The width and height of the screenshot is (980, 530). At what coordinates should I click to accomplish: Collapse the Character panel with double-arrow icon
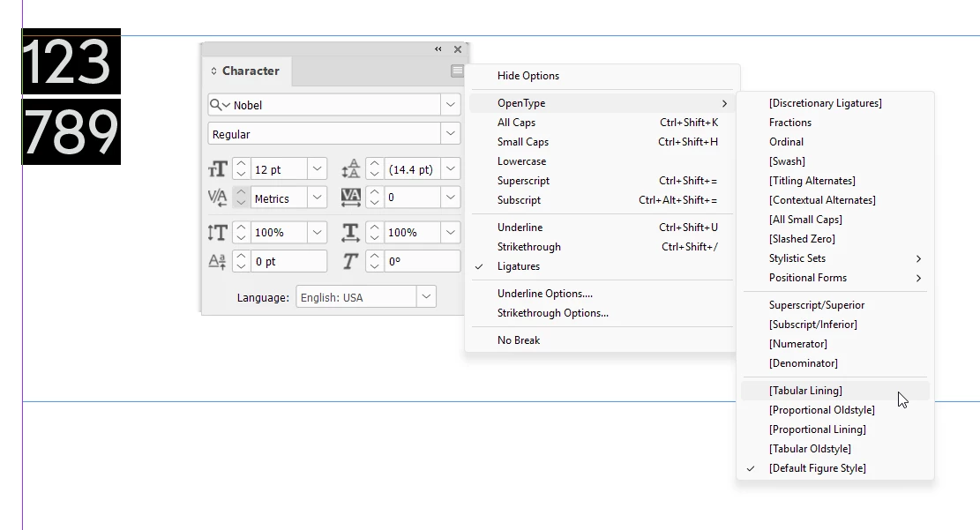click(438, 49)
